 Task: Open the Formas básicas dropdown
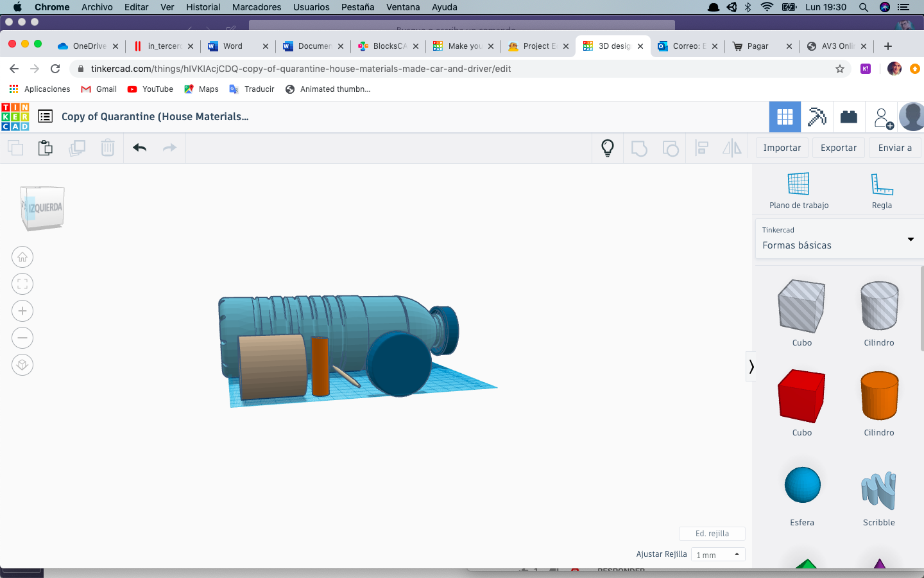coord(839,239)
